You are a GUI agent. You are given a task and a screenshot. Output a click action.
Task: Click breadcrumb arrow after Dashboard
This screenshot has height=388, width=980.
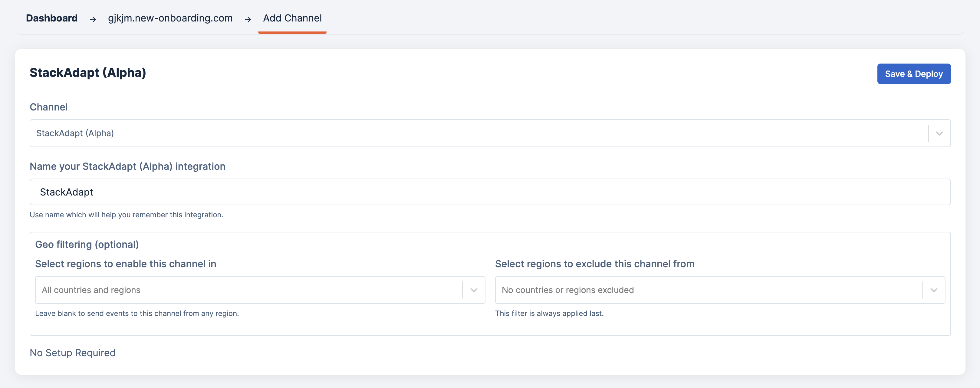click(x=93, y=19)
